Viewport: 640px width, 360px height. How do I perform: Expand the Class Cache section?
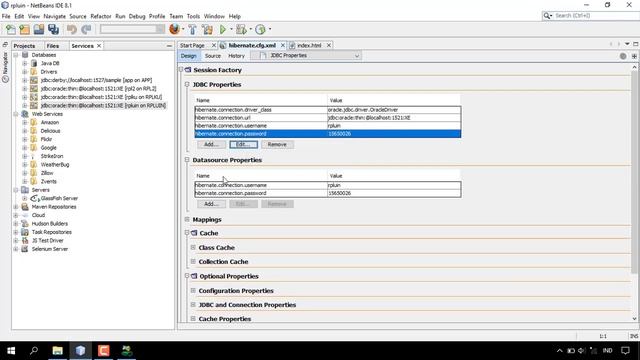click(x=193, y=248)
